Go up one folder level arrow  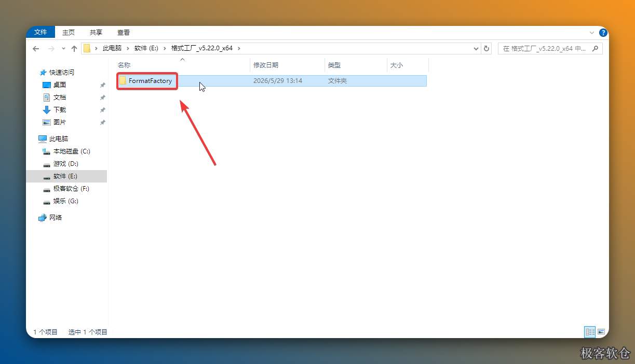[x=74, y=48]
